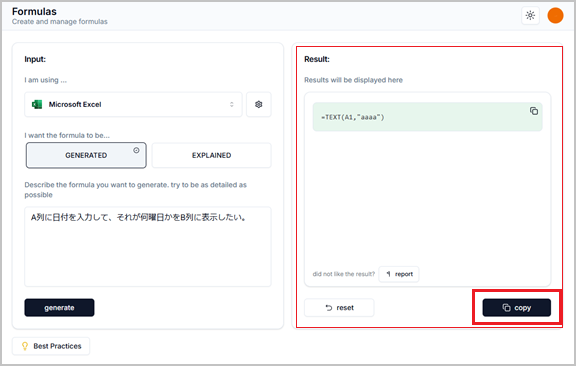Image resolution: width=576 pixels, height=366 pixels.
Task: Select the GENERATED formula mode
Action: (x=86, y=155)
